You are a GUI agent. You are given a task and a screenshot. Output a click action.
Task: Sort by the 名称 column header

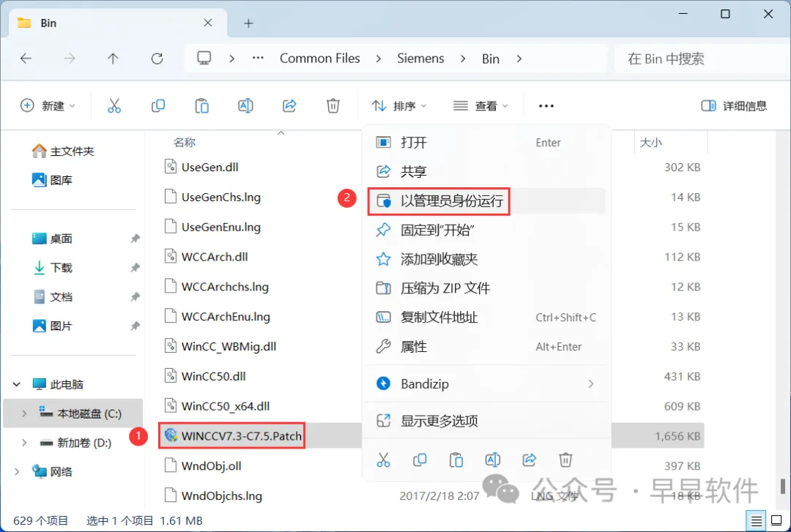pos(184,143)
